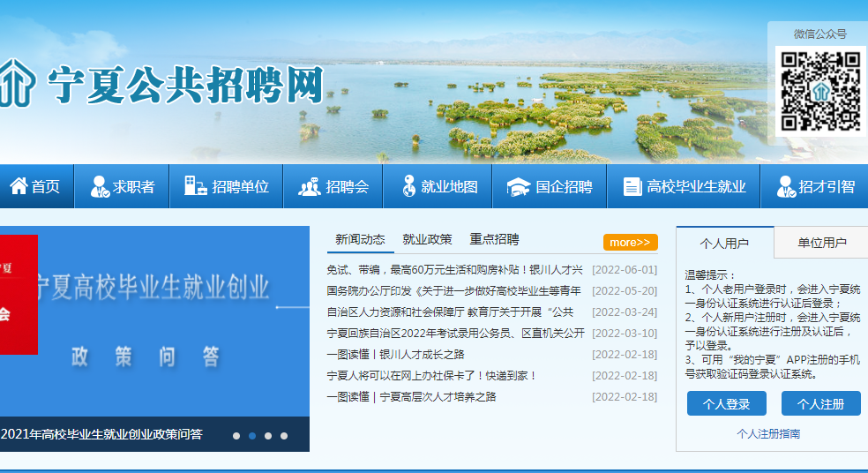Click the person icon beside 招才引智
The height and width of the screenshot is (473, 868).
[x=784, y=186]
